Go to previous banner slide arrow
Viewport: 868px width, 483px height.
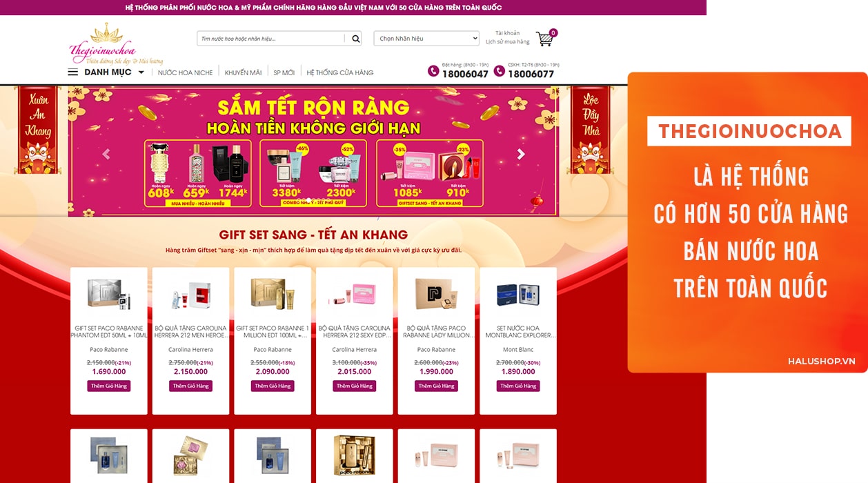106,155
